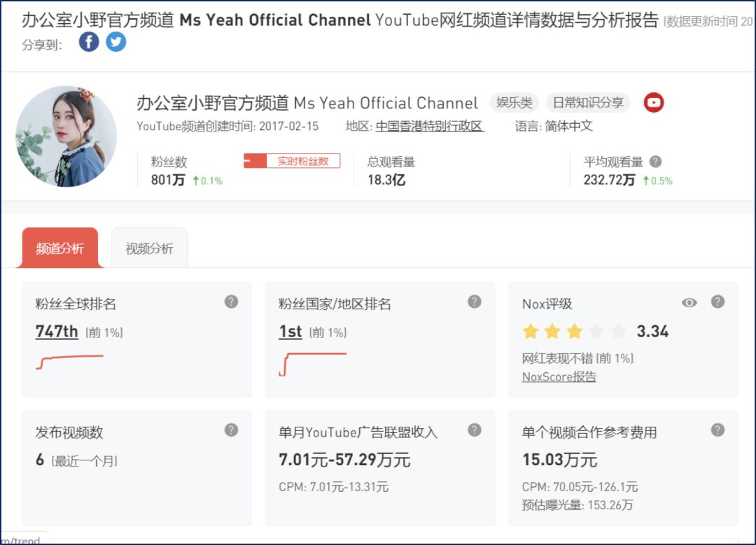This screenshot has height=545, width=756.
Task: Open the 中国香港特别行政区 region link
Action: [430, 126]
